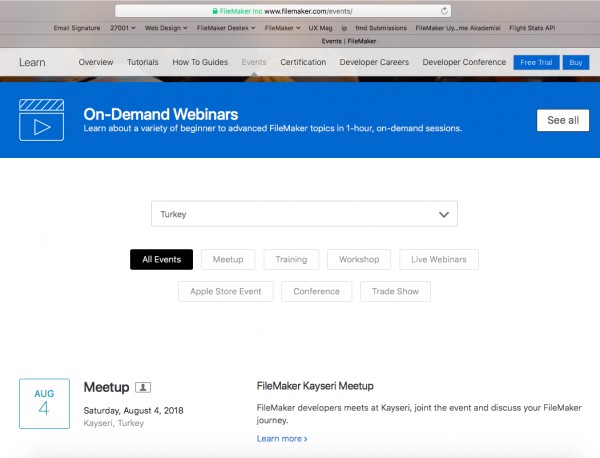This screenshot has height=458, width=600.
Task: Click the webinar clapperboard play icon
Action: (42, 120)
